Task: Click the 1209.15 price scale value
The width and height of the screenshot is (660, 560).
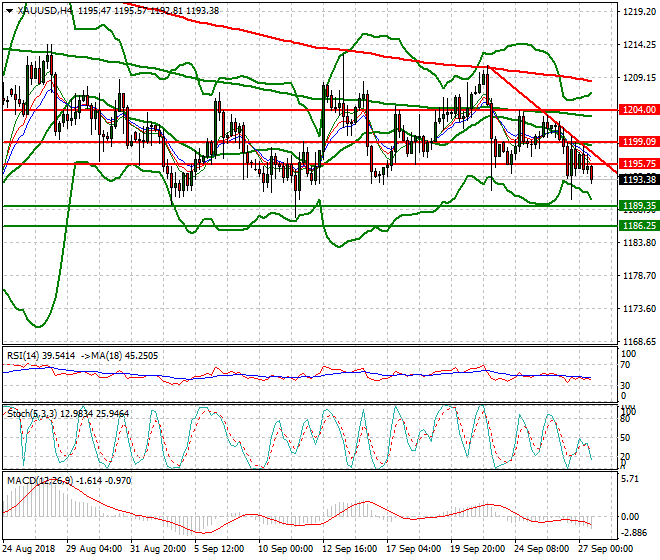Action: pos(639,78)
